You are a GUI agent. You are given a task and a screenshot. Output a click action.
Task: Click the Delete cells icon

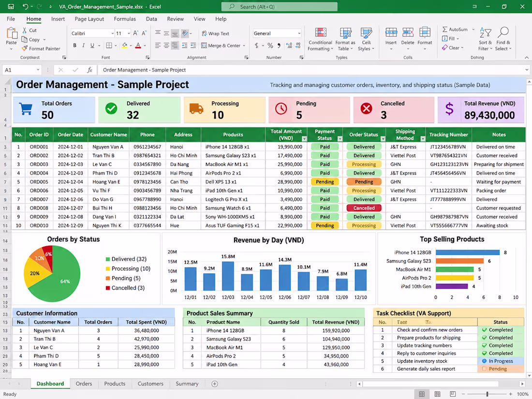tap(408, 33)
